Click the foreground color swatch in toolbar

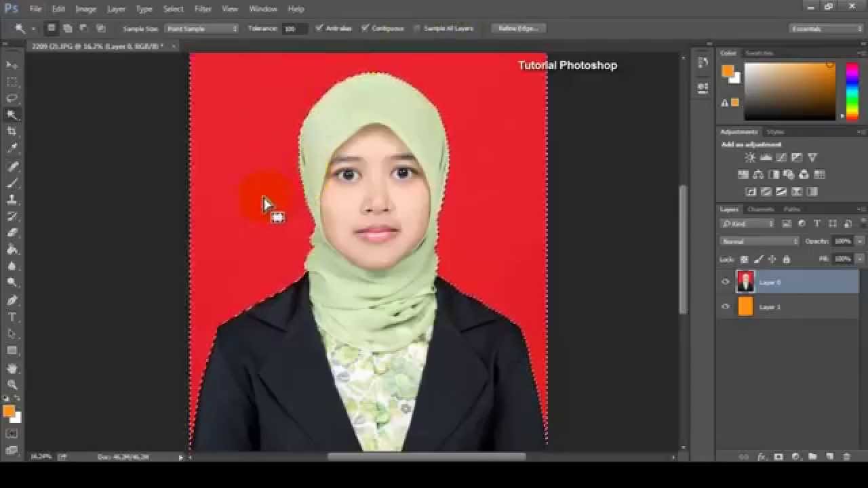[x=8, y=411]
